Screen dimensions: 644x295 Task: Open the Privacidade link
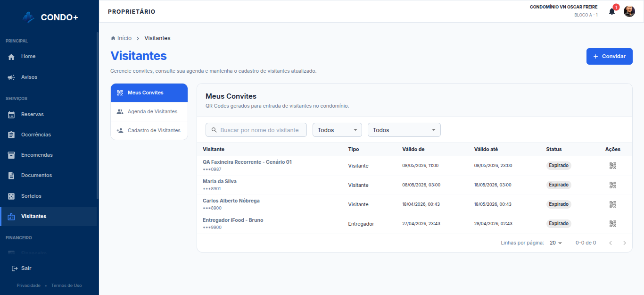[28, 286]
